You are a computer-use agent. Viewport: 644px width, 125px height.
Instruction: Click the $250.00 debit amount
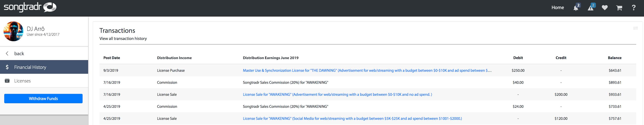pyautogui.click(x=518, y=70)
